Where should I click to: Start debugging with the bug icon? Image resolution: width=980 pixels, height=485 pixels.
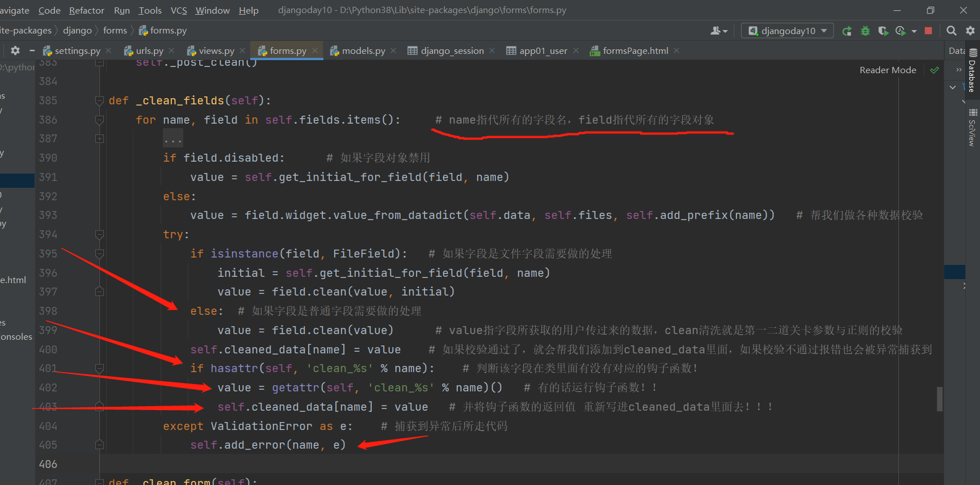[865, 31]
